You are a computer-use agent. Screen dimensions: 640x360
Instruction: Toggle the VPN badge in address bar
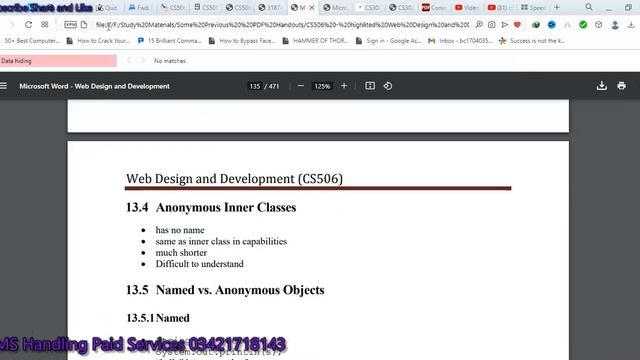[x=70, y=24]
